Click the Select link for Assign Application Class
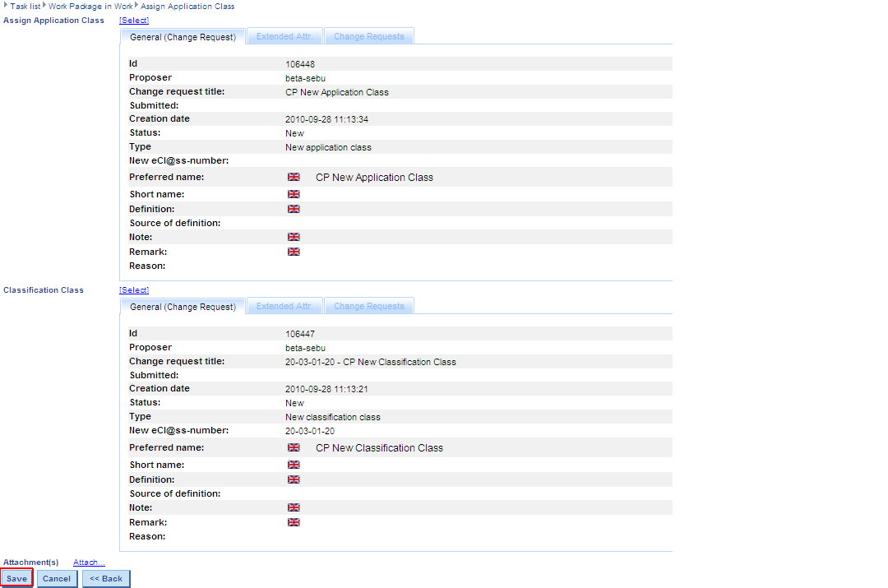The image size is (888, 588). coord(134,20)
